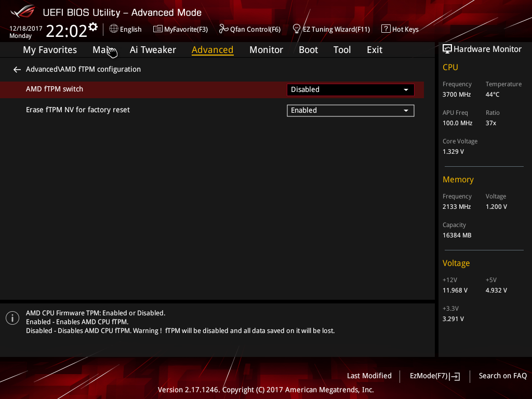Click the 22:02 clock display
The width and height of the screenshot is (532, 399).
pos(66,31)
